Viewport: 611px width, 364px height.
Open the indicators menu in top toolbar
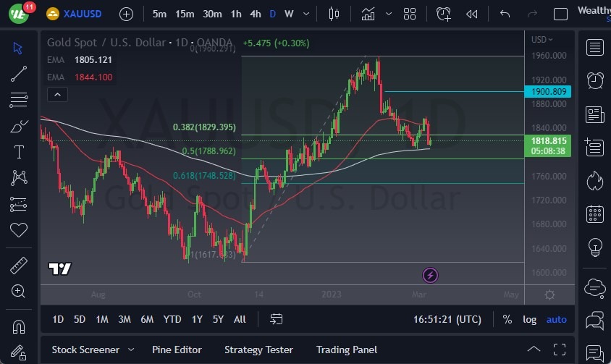(368, 14)
